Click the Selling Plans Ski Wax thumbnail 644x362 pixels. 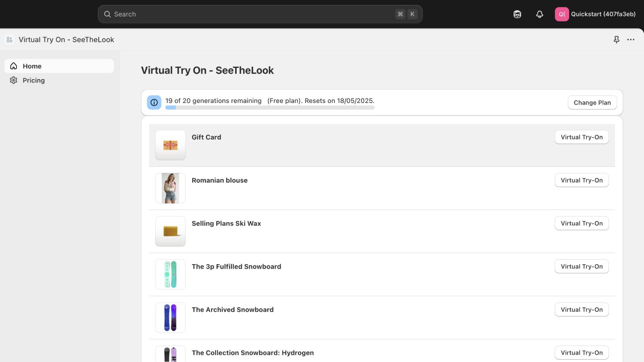click(x=170, y=231)
